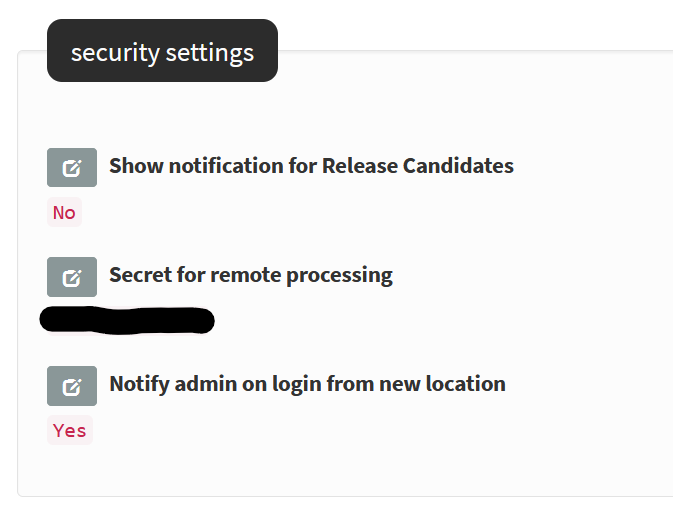673x511 pixels.
Task: Select the "security settings" header tab
Action: tap(162, 51)
